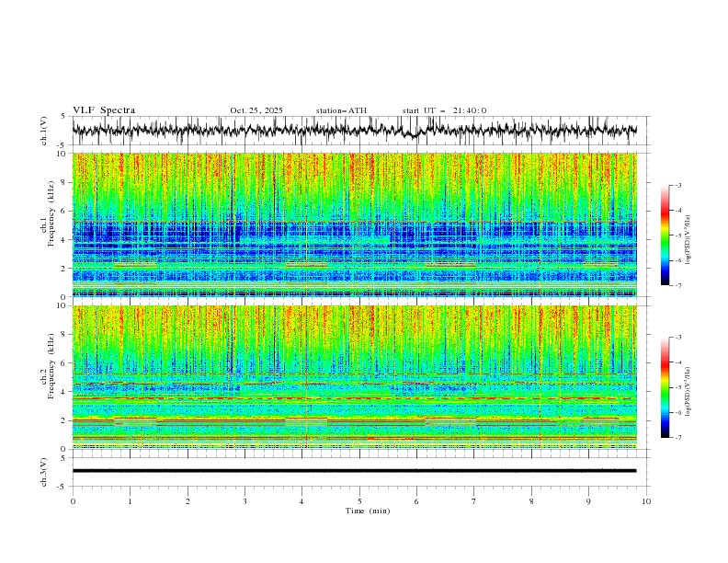
Task: Click the lower PSD color scale bar
Action: click(665, 387)
